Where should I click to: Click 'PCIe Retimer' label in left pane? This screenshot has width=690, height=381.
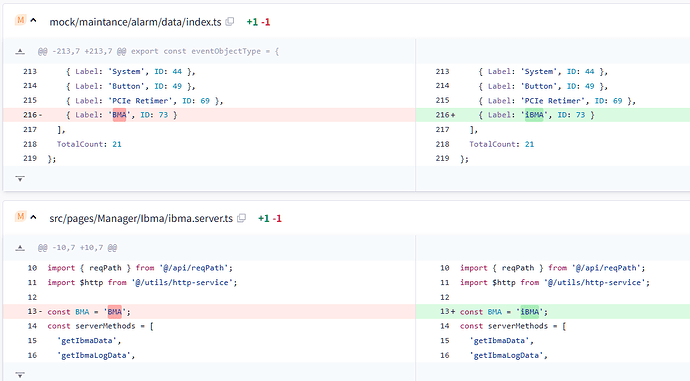click(141, 101)
